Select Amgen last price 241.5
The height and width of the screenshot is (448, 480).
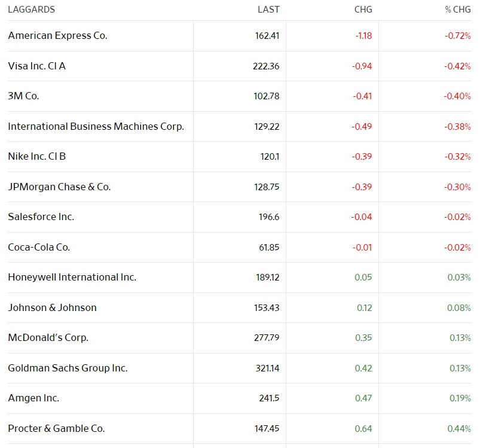(x=269, y=398)
